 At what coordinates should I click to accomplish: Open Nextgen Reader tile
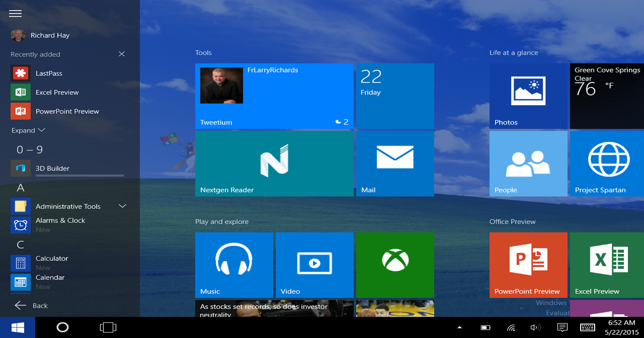pyautogui.click(x=274, y=163)
